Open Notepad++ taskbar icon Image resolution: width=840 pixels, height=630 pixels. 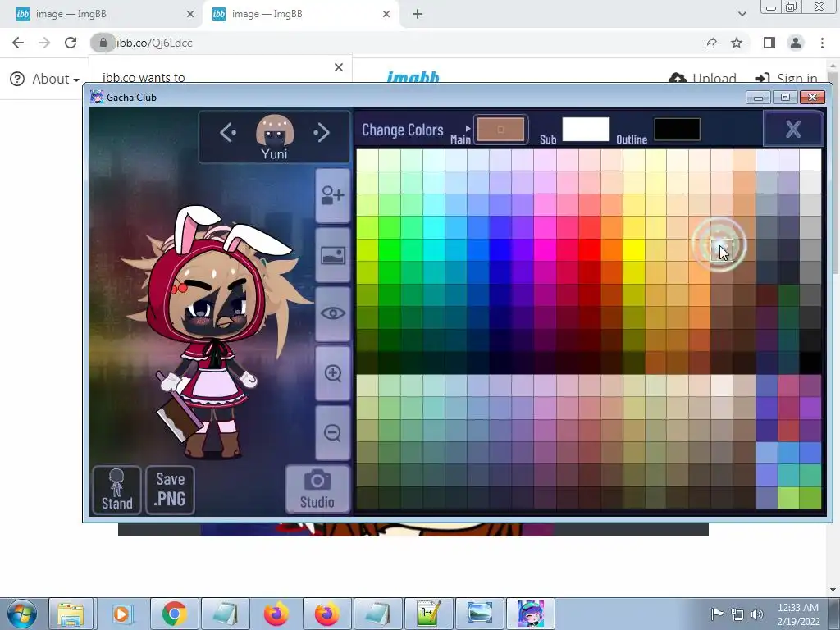click(x=428, y=614)
